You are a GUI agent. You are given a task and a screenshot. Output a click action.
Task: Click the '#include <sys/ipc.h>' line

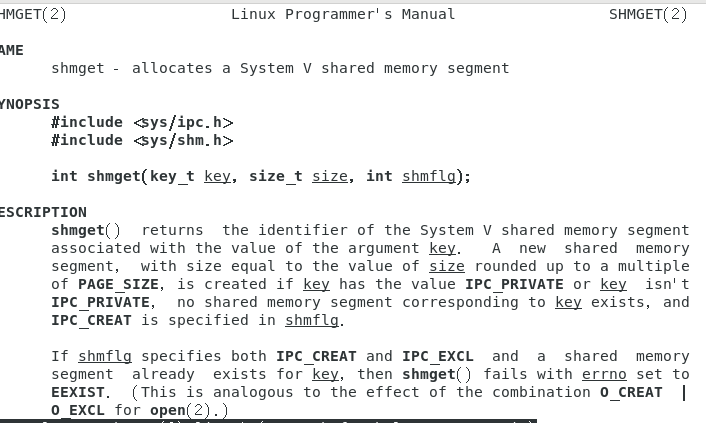pos(142,122)
